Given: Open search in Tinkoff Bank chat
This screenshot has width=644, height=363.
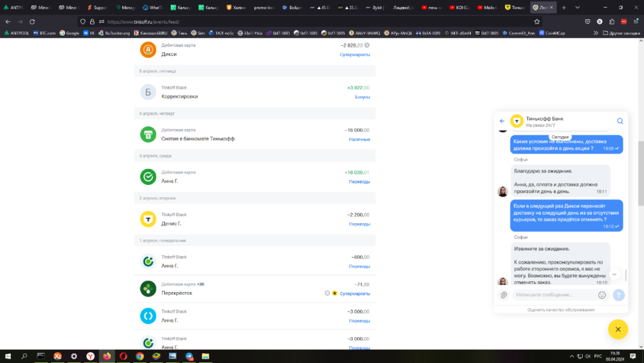Looking at the screenshot, I should (x=620, y=121).
